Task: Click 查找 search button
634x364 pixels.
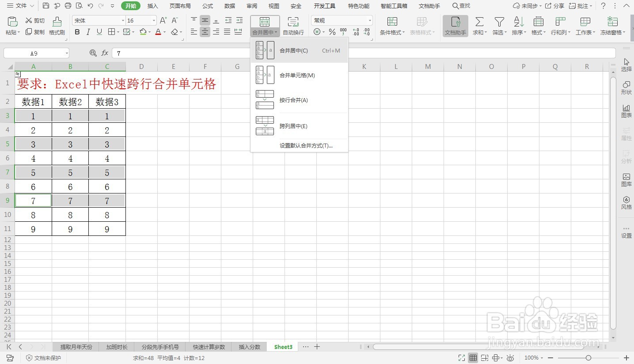Action: 461,6
